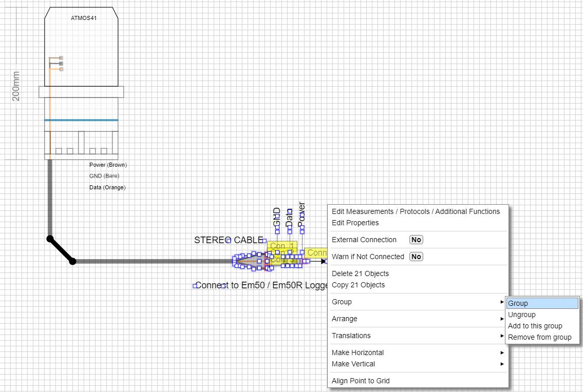Click Add to this group

click(535, 326)
